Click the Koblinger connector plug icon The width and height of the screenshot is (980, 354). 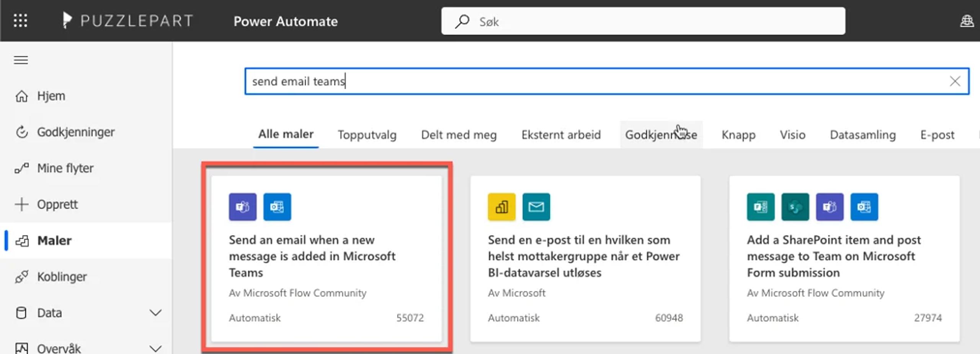[21, 277]
